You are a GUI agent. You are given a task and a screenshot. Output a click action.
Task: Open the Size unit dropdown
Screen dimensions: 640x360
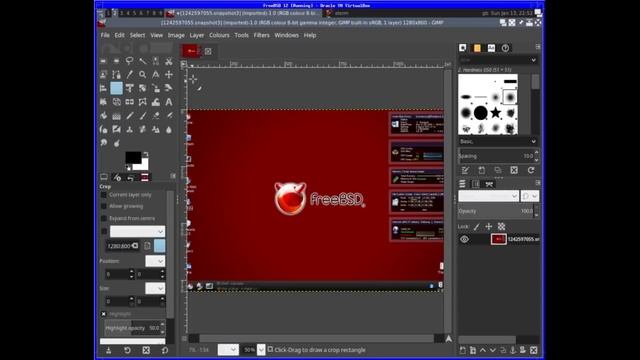pos(155,288)
